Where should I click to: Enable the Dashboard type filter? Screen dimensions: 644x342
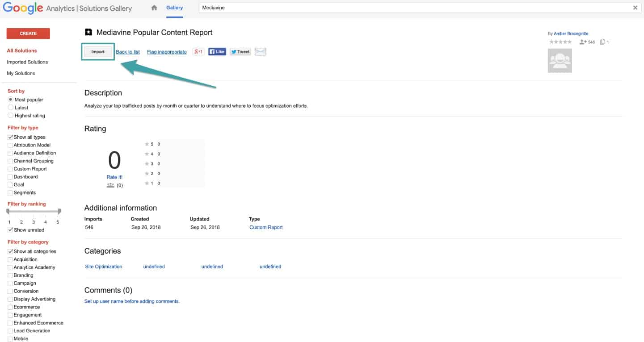point(10,176)
